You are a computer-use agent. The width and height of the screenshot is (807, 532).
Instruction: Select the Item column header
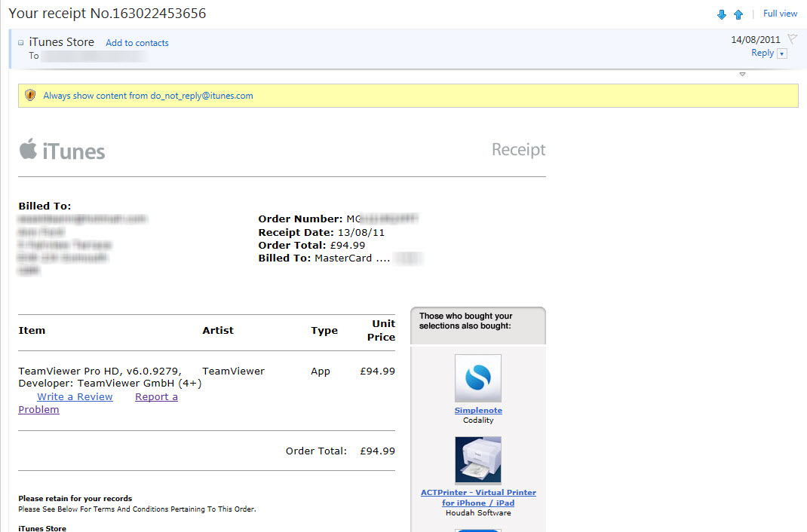32,331
